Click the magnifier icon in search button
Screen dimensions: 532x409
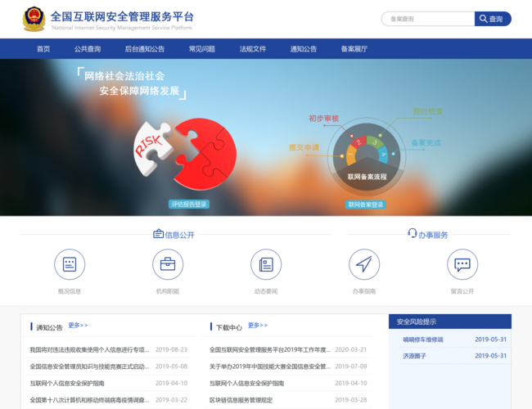483,19
